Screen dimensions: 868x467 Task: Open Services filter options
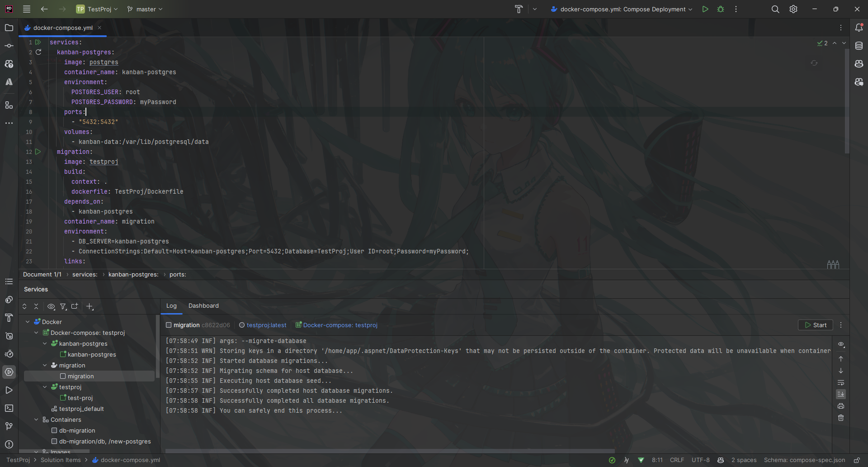click(x=63, y=306)
